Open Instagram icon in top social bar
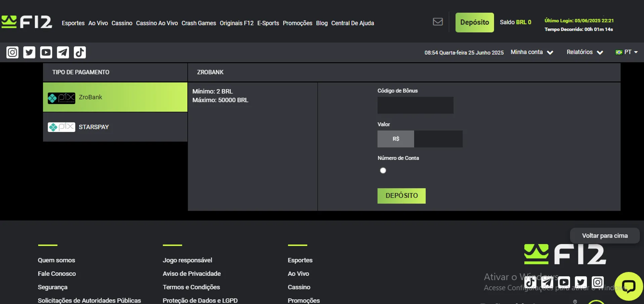Image resolution: width=644 pixels, height=304 pixels. click(12, 52)
